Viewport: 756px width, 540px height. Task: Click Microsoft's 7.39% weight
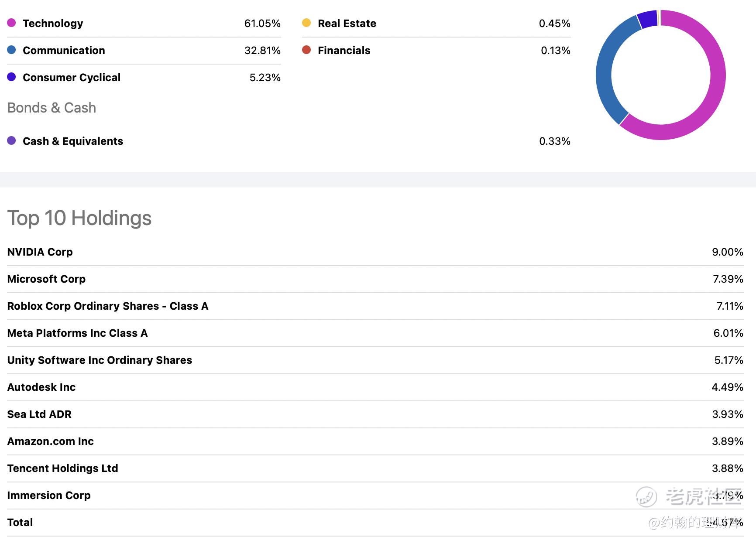(728, 279)
